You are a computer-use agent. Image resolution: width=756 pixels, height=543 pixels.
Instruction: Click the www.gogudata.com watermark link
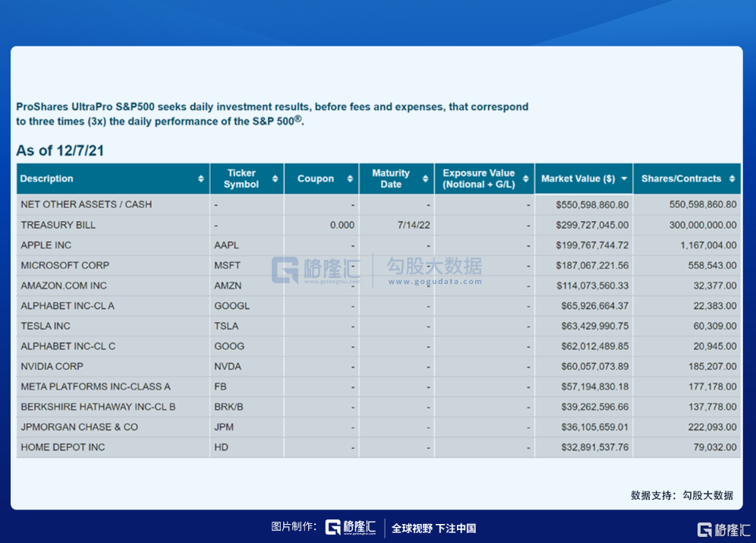[434, 281]
